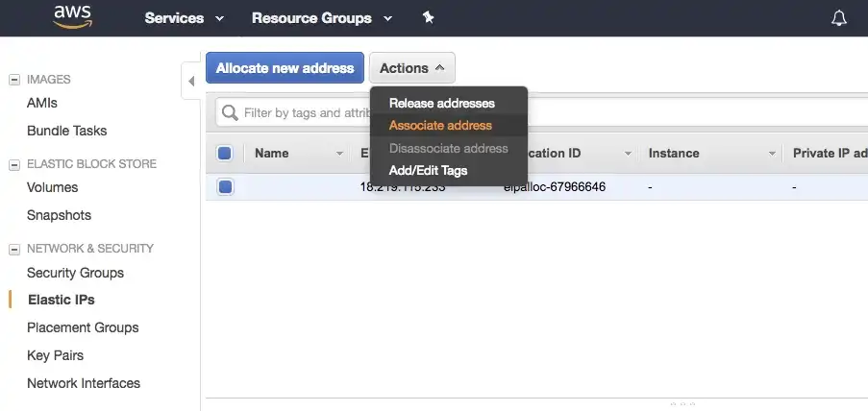Open the notifications bell icon

839,18
